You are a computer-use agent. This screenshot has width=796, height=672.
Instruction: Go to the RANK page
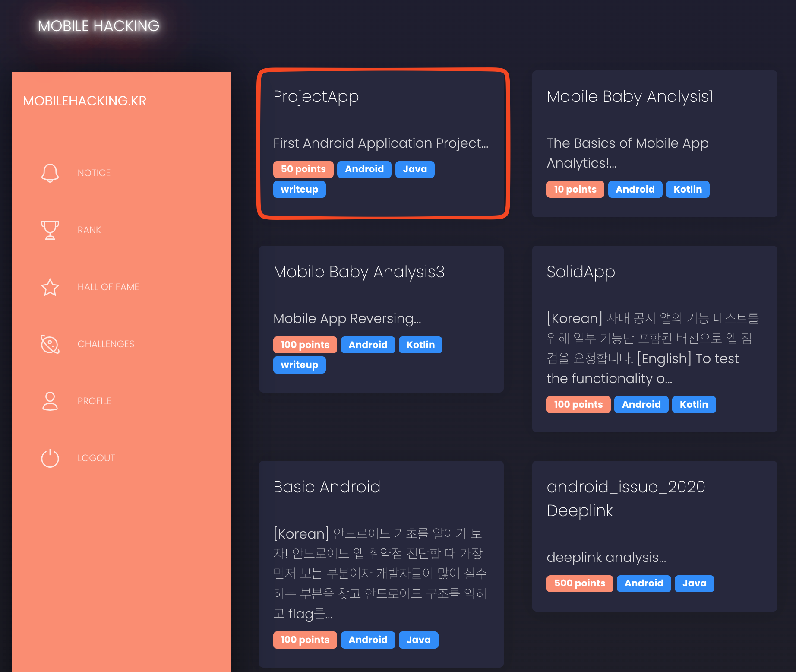(x=89, y=230)
